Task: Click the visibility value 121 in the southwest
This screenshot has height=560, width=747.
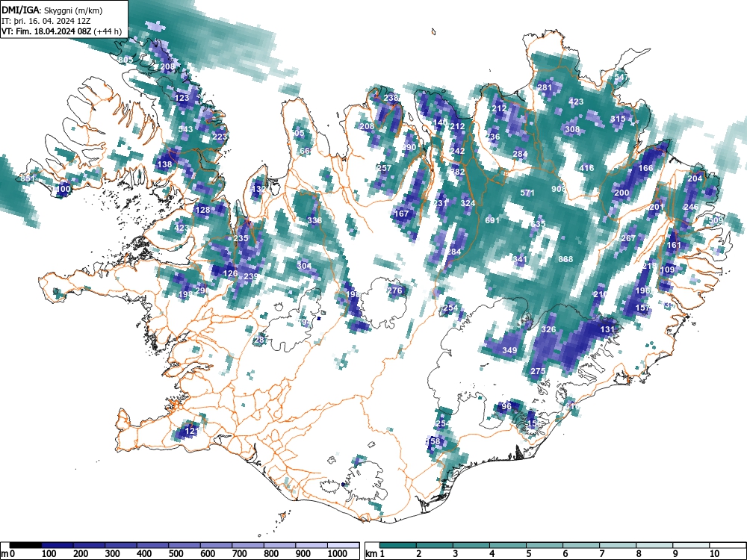Action: (x=191, y=431)
